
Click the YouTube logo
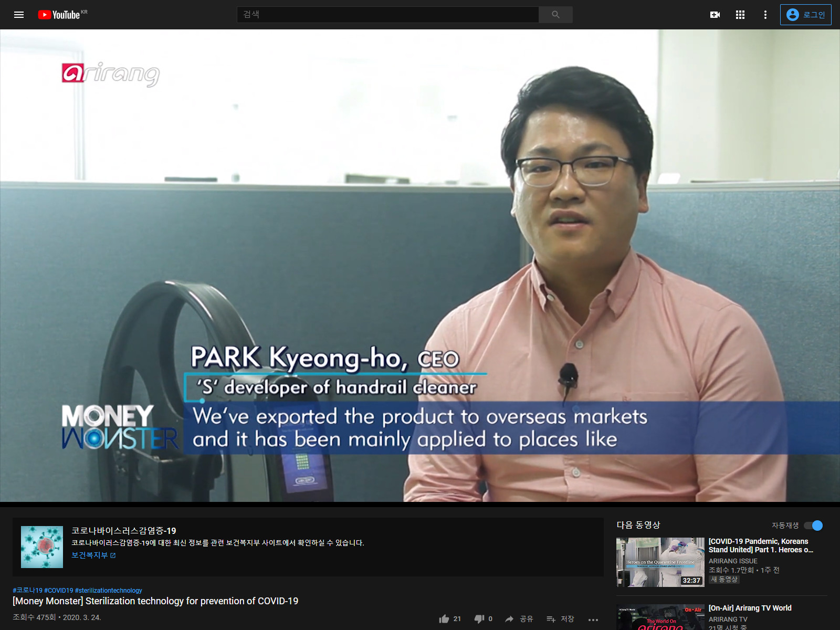click(62, 15)
